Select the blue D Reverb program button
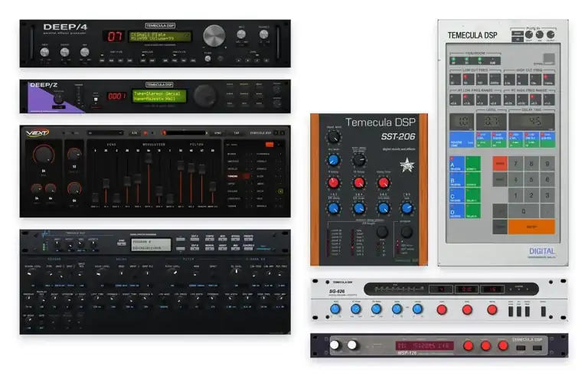 click(457, 211)
